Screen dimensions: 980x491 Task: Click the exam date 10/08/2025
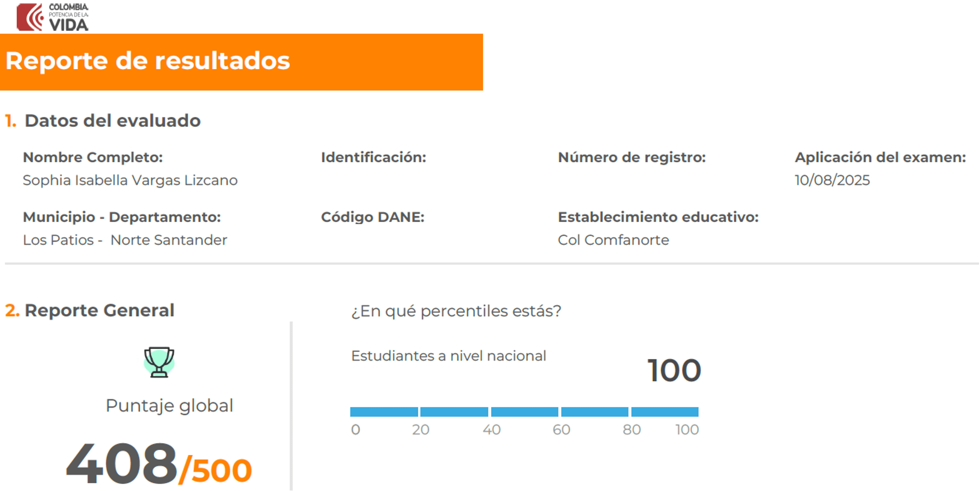click(x=832, y=180)
